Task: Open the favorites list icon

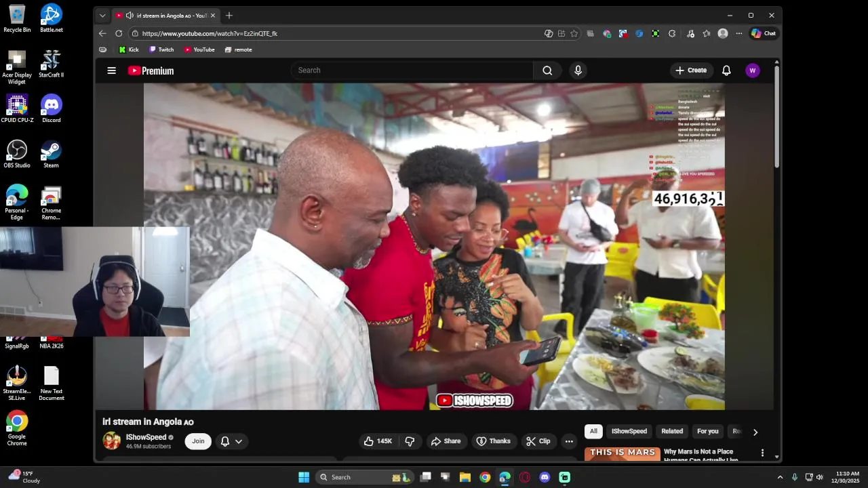Action: (707, 33)
